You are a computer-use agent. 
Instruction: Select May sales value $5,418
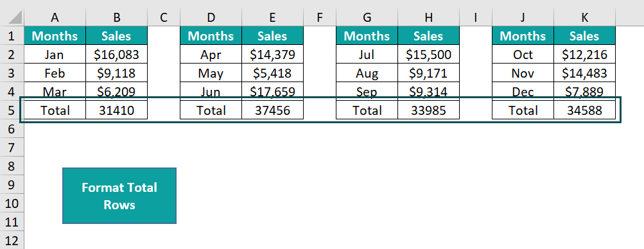pos(272,73)
